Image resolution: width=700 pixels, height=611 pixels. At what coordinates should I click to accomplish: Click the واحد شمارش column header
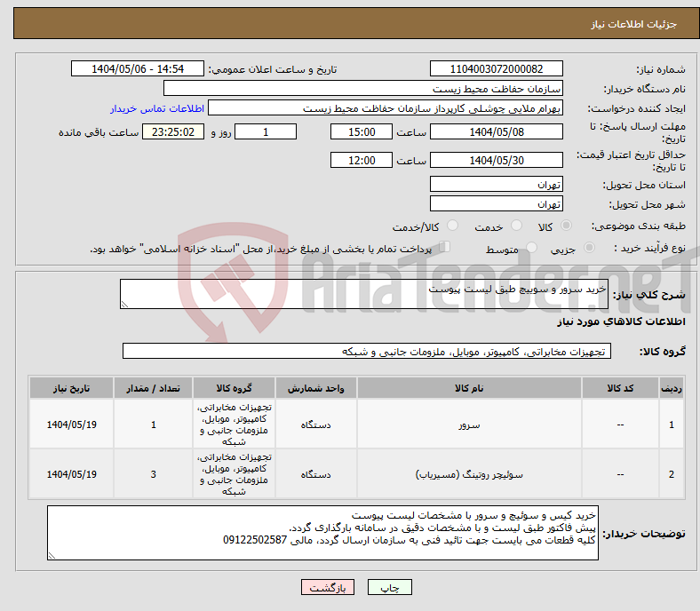[x=315, y=388]
